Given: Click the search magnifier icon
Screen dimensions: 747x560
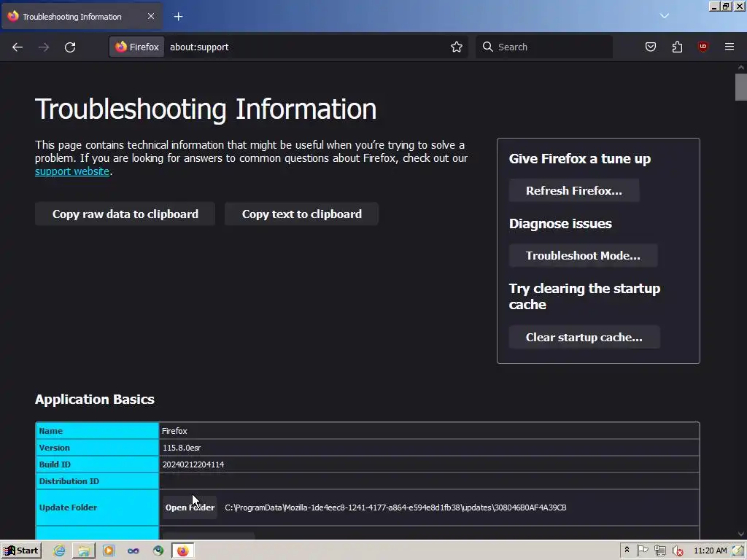Looking at the screenshot, I should coord(487,47).
